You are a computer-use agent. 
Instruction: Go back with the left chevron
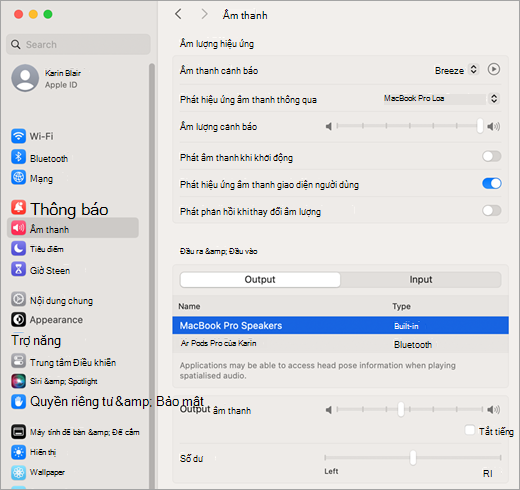point(179,14)
